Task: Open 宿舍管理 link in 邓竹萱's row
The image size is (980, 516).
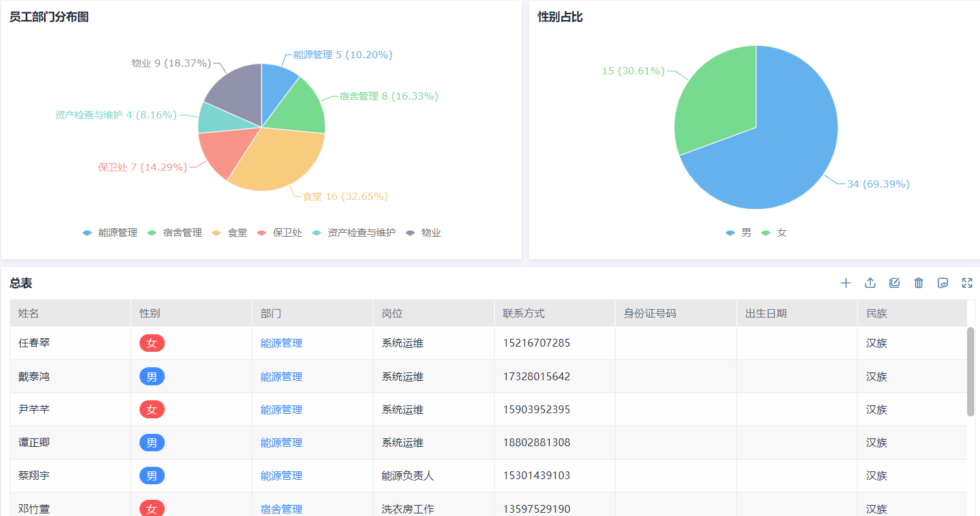Action: [281, 509]
